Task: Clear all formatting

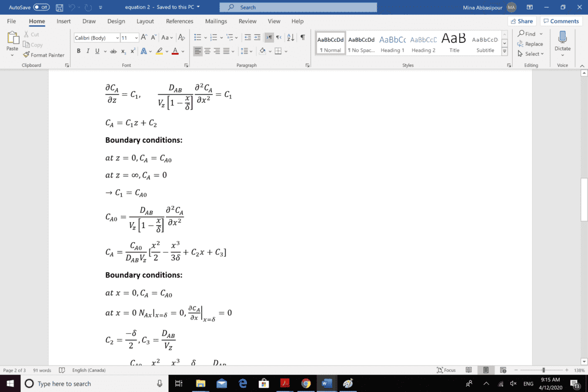Action: click(182, 38)
